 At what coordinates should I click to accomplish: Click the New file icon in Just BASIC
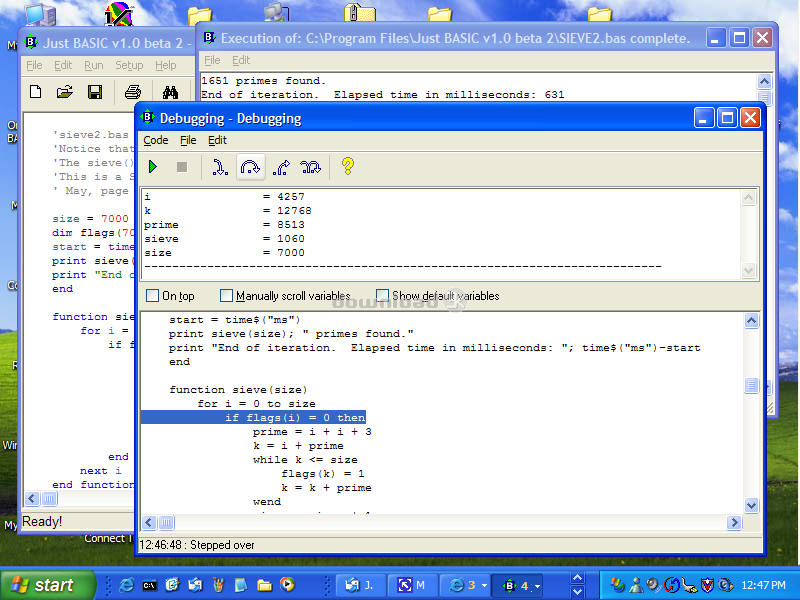pyautogui.click(x=36, y=92)
